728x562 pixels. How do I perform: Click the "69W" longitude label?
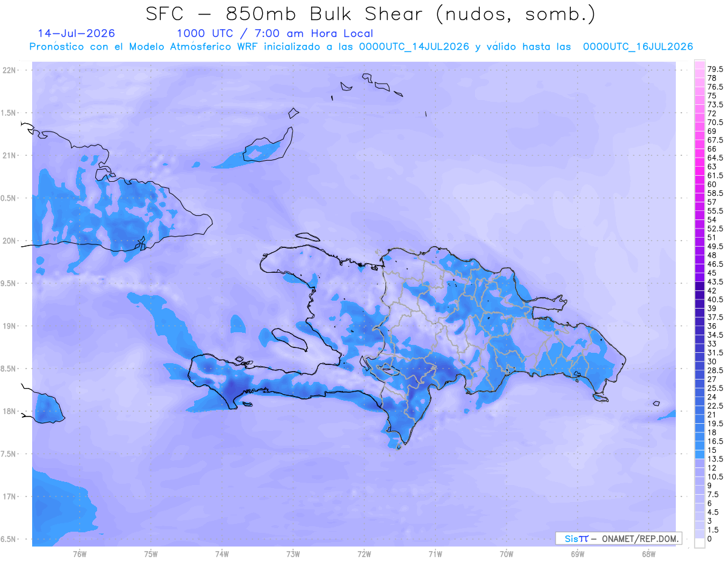(x=578, y=554)
